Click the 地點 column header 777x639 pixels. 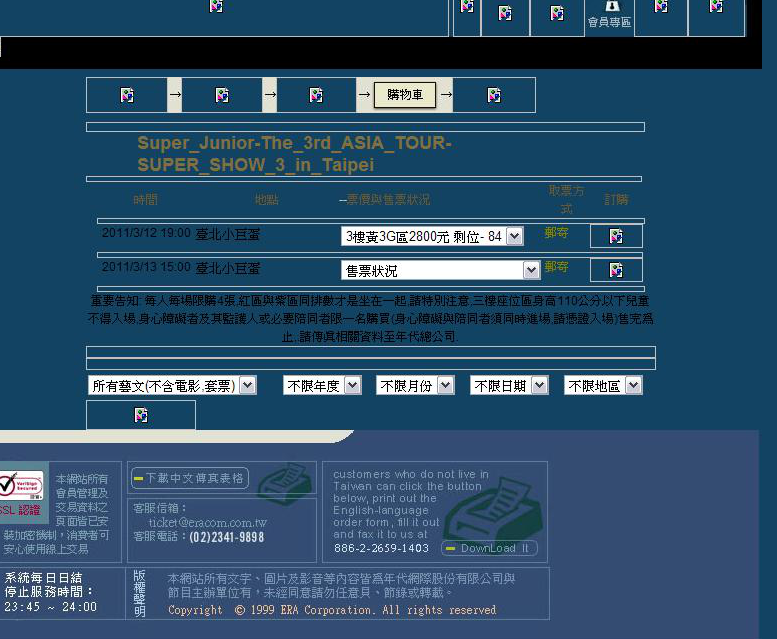click(267, 200)
